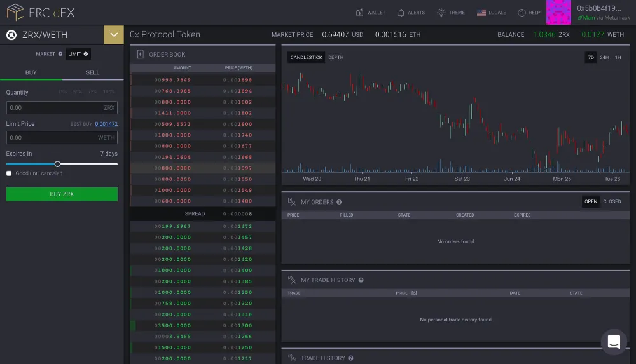Switch chart to Candlestick view
Screen dimensions: 636x364
pos(307,58)
